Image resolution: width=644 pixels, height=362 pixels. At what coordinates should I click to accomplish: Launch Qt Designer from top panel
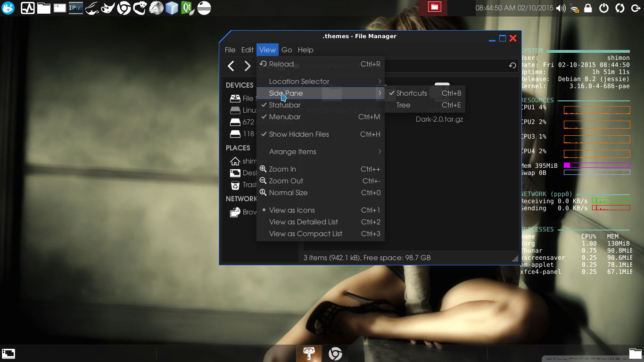(188, 8)
